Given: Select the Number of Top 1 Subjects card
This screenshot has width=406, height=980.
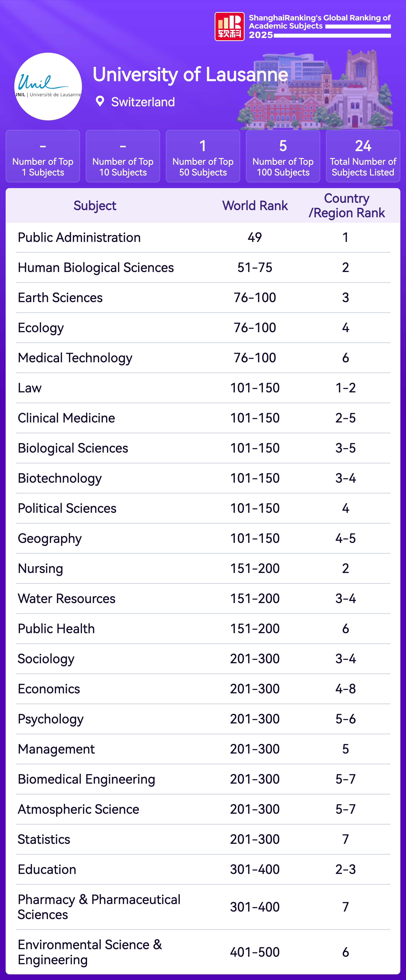Looking at the screenshot, I should pyautogui.click(x=43, y=156).
